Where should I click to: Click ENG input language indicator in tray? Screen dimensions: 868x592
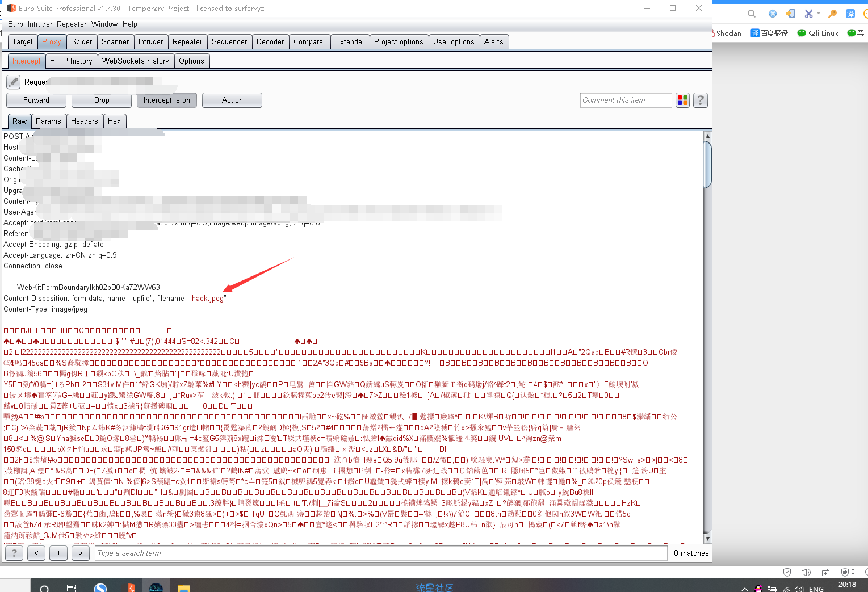click(x=816, y=589)
